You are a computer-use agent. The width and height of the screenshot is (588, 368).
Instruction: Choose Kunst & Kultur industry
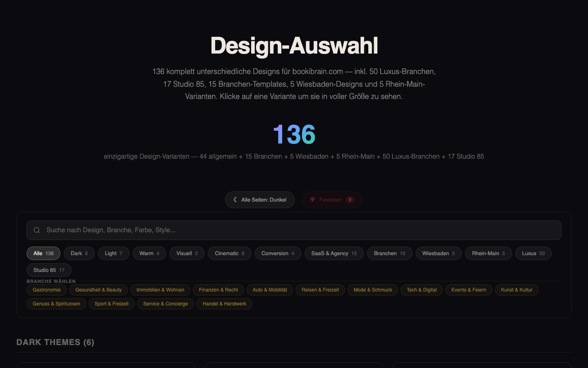(x=517, y=290)
